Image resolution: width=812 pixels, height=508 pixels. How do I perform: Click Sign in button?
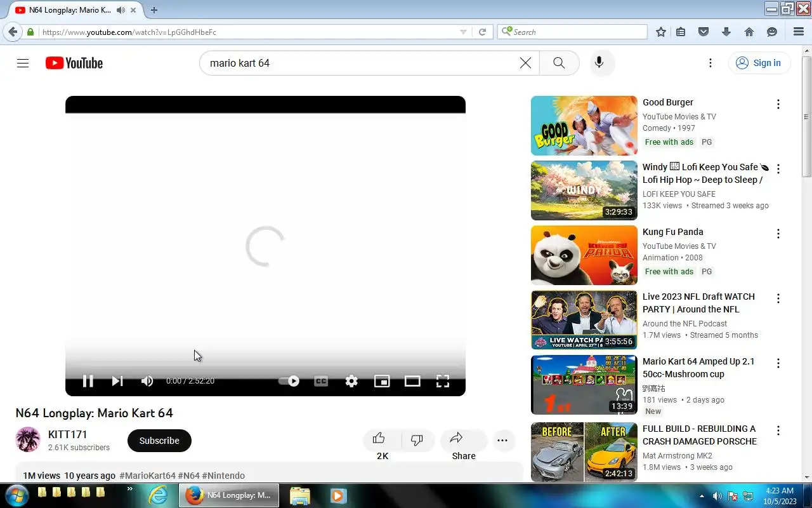[759, 63]
